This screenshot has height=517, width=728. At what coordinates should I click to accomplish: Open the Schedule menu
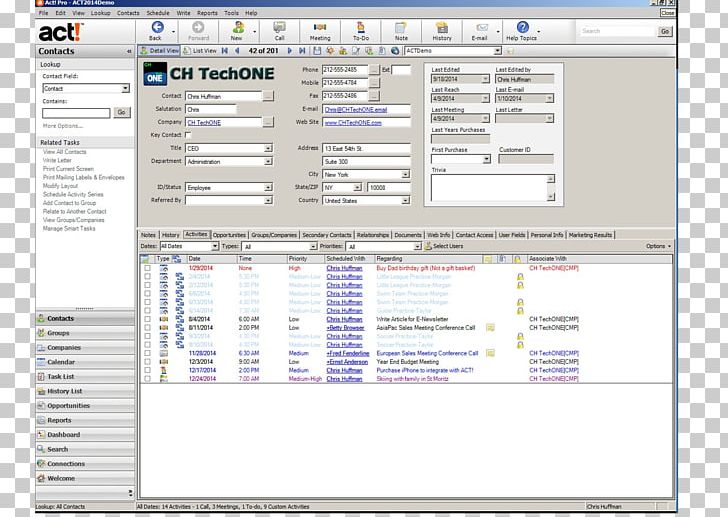pos(158,13)
